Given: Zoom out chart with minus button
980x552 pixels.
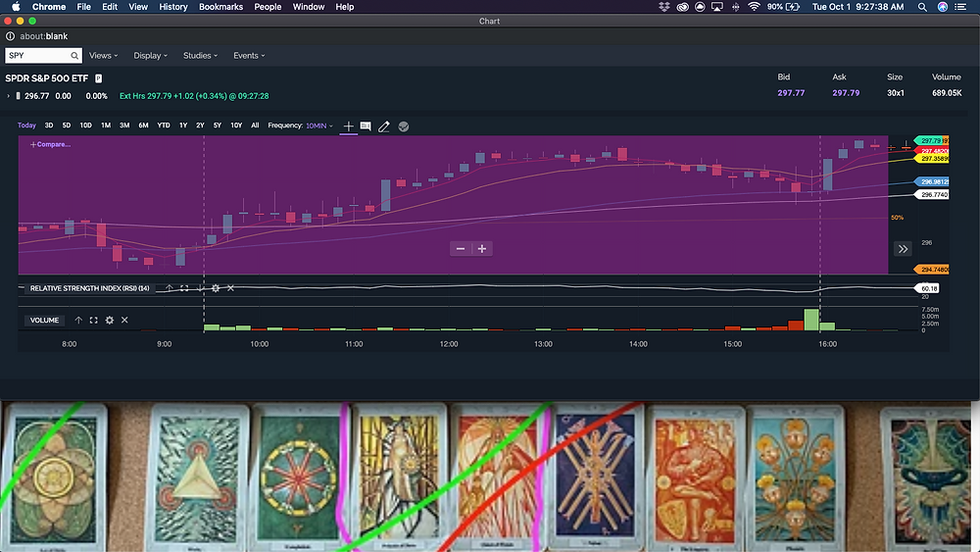Looking at the screenshot, I should (x=461, y=249).
